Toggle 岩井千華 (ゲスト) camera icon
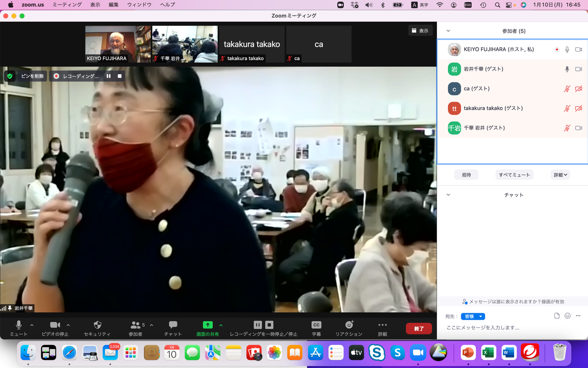Screen dimensions: 588x368 [579, 69]
